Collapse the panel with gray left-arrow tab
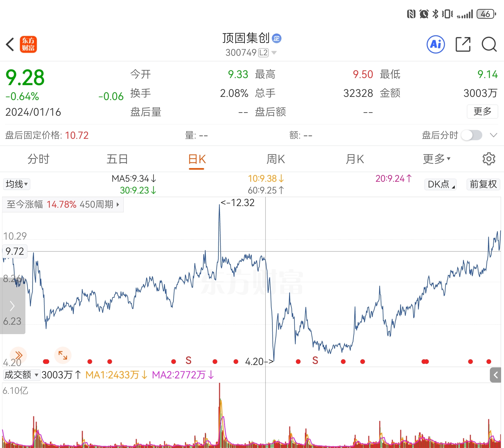The height and width of the screenshot is (448, 504). [495, 375]
